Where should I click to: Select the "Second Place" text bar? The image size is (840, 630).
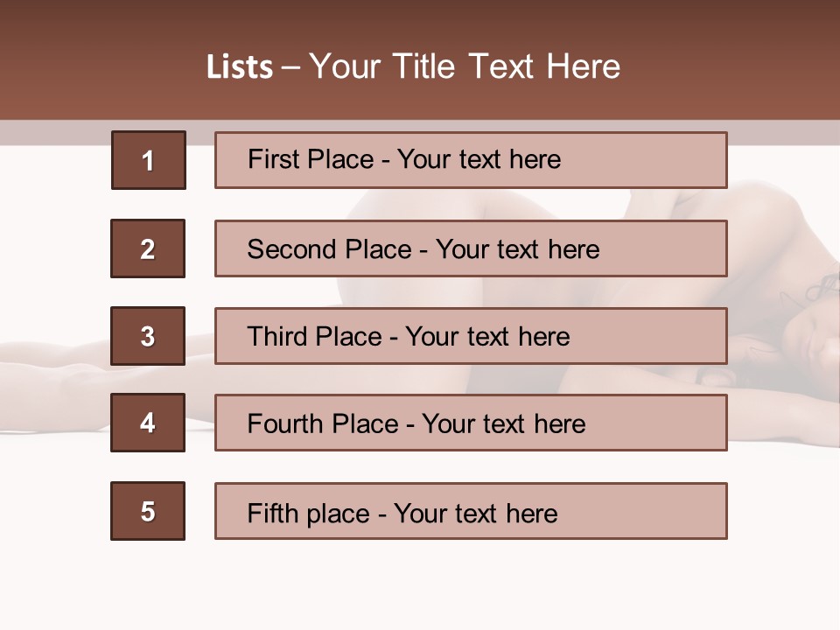click(x=471, y=248)
